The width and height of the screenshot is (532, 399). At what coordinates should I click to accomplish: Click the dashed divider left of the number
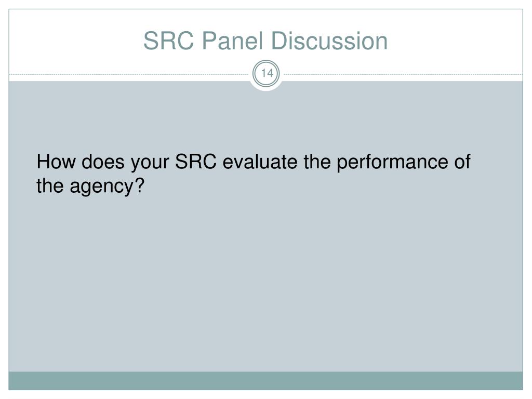(x=129, y=74)
